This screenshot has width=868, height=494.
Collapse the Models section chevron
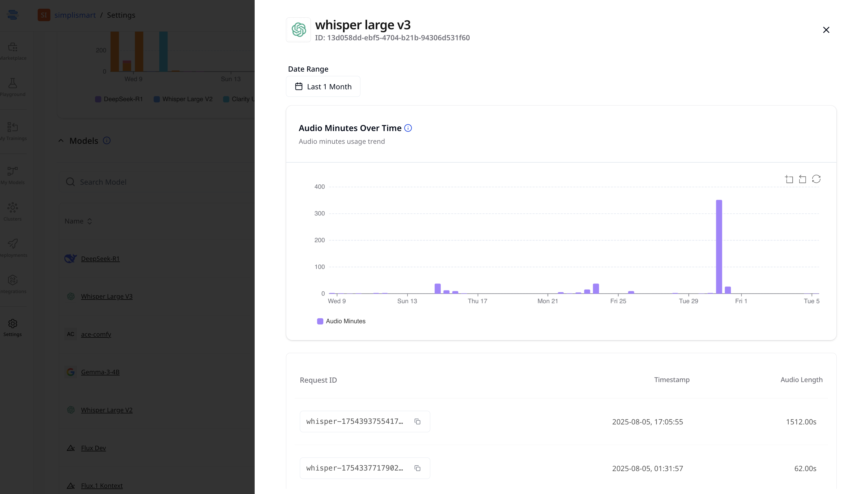[61, 141]
